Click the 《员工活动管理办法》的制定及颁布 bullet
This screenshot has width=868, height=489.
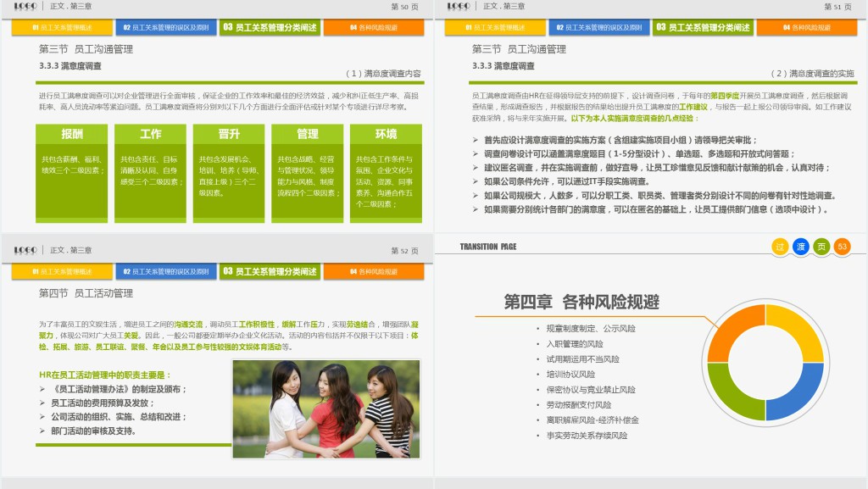point(119,390)
